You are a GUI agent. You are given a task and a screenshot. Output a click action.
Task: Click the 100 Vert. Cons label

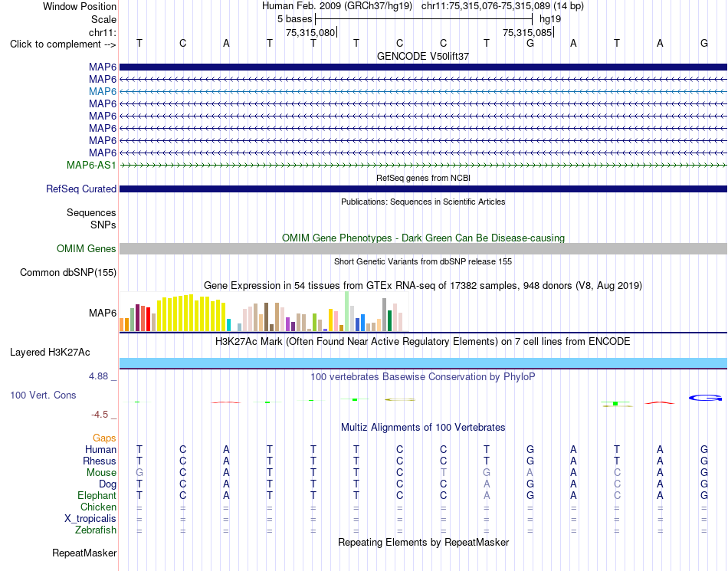(43, 395)
